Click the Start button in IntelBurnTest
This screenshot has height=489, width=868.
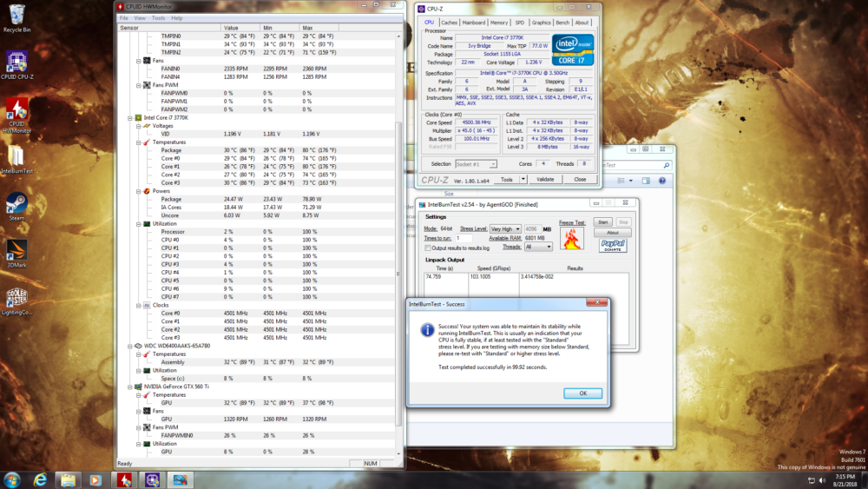click(x=603, y=222)
